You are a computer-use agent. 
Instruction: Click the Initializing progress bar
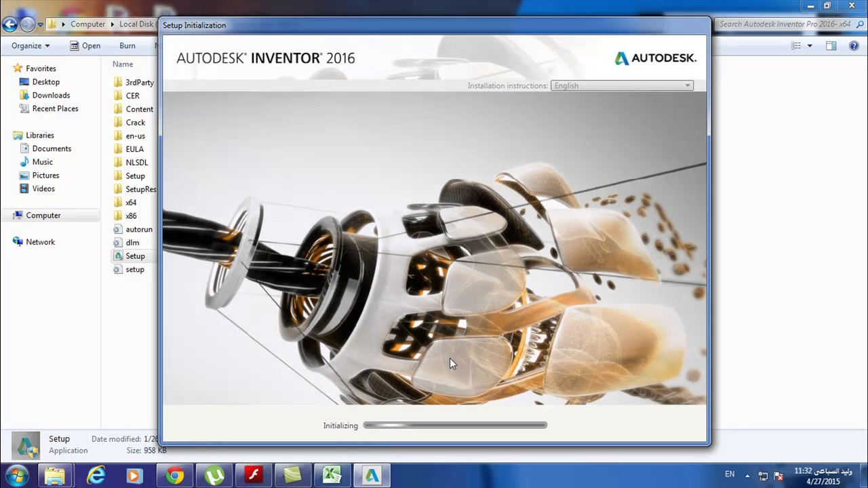(x=455, y=426)
